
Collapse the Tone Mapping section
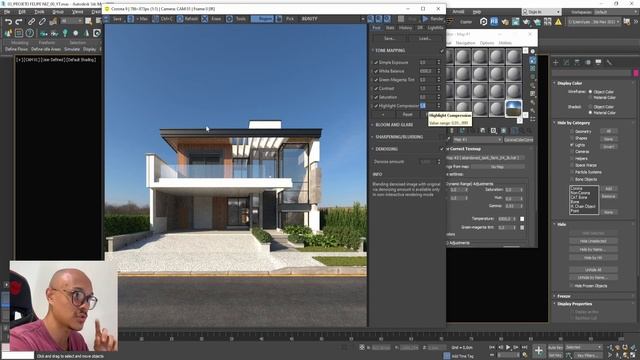click(390, 51)
